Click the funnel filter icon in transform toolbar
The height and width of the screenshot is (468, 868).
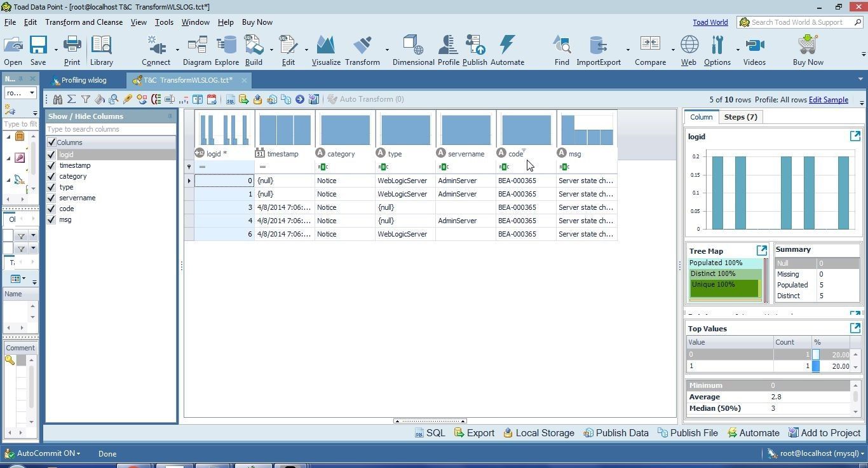click(x=86, y=99)
